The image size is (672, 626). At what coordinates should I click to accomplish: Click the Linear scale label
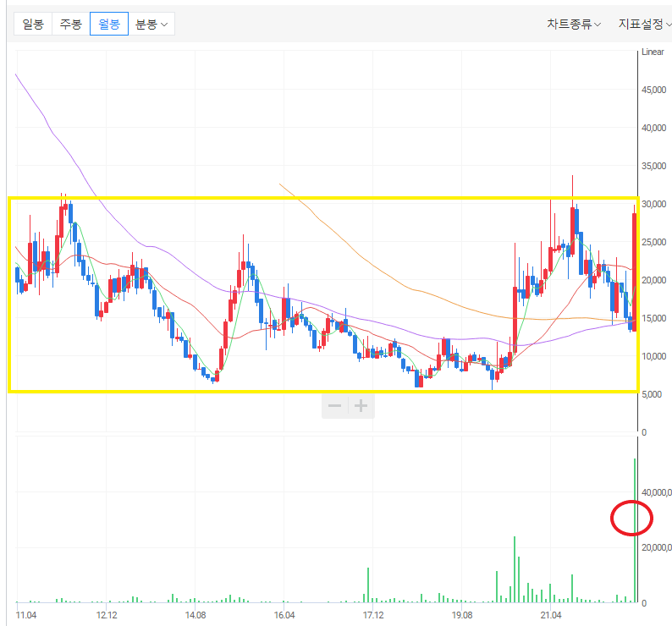[x=653, y=52]
